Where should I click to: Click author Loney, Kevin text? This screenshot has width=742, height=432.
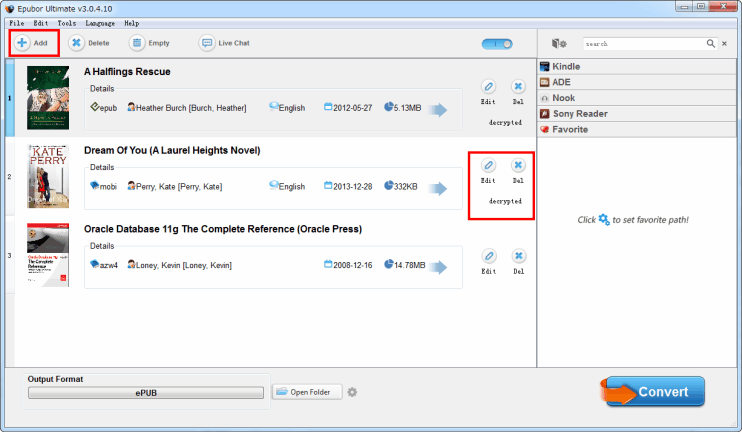[x=184, y=265]
